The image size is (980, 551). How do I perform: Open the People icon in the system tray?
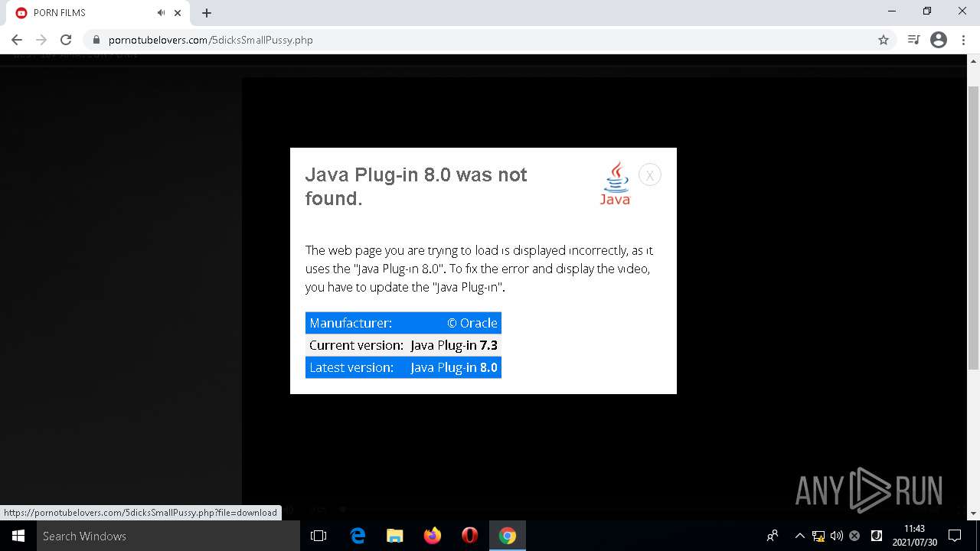(x=773, y=536)
